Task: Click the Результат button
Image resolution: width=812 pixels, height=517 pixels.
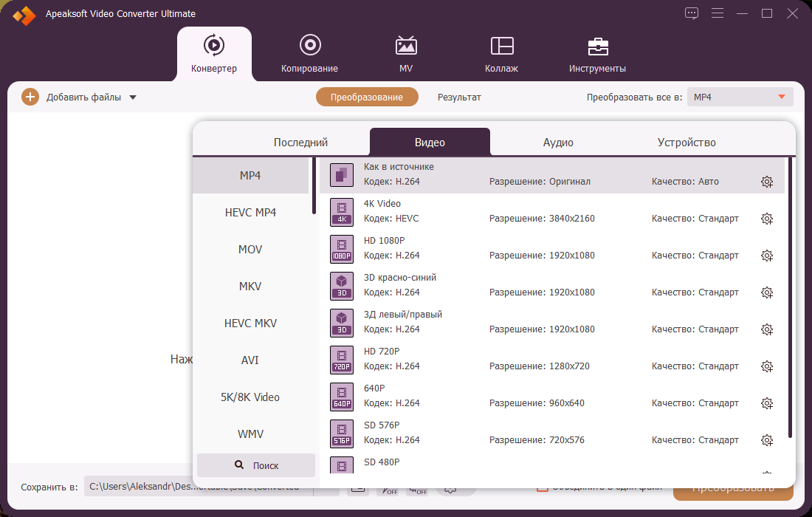Action: (x=459, y=97)
